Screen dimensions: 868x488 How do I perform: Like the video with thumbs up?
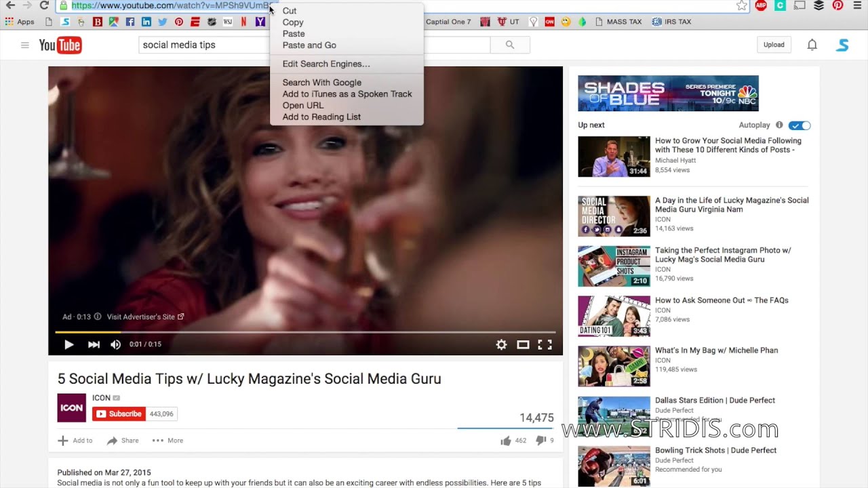tap(506, 441)
